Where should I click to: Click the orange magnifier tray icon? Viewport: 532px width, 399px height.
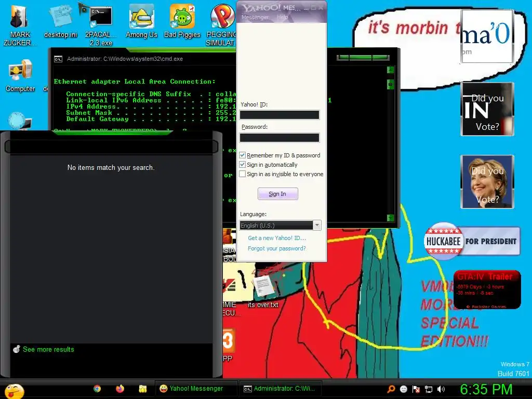(x=391, y=389)
